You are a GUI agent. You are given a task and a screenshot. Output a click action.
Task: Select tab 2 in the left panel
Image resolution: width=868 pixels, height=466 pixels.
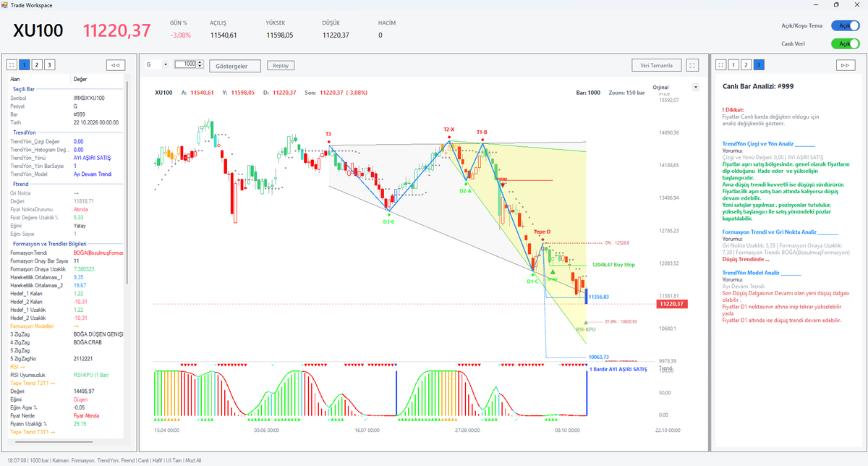37,64
